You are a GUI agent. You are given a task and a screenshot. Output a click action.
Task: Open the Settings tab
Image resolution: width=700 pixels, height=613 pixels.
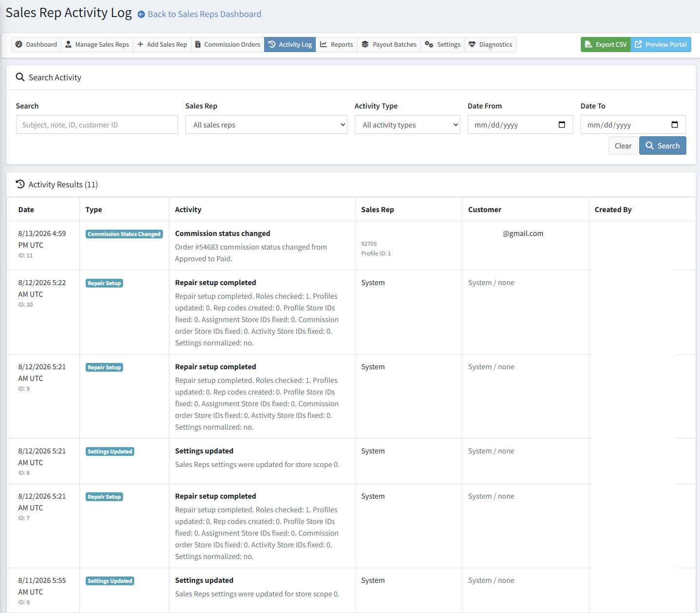point(443,44)
